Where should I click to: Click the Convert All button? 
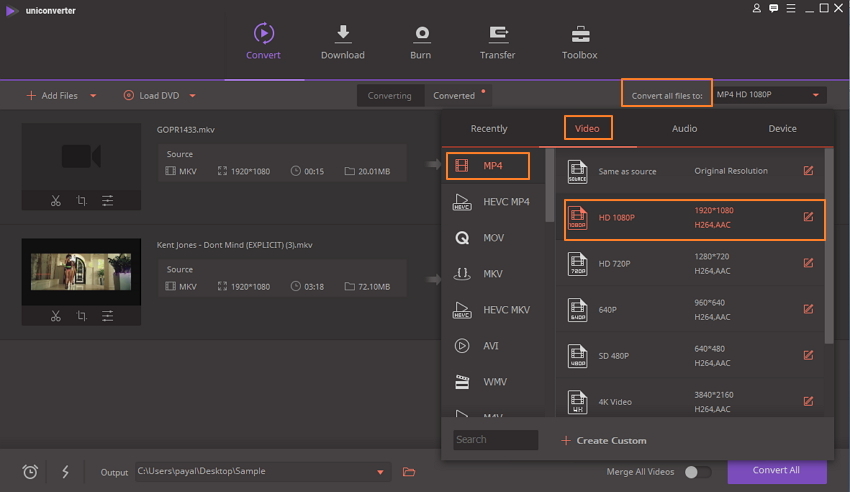[x=776, y=470]
